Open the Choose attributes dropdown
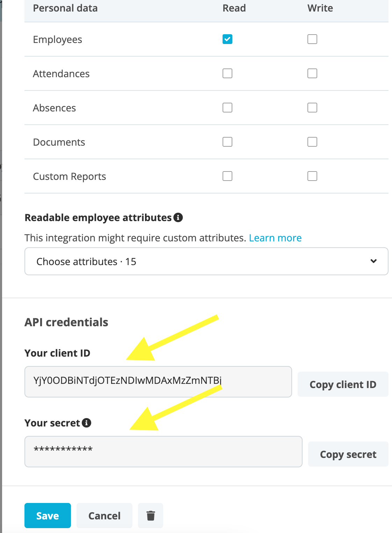The width and height of the screenshot is (392, 533). [x=206, y=261]
